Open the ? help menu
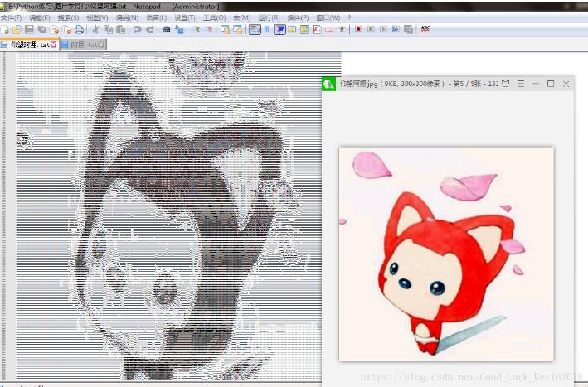 [x=349, y=18]
